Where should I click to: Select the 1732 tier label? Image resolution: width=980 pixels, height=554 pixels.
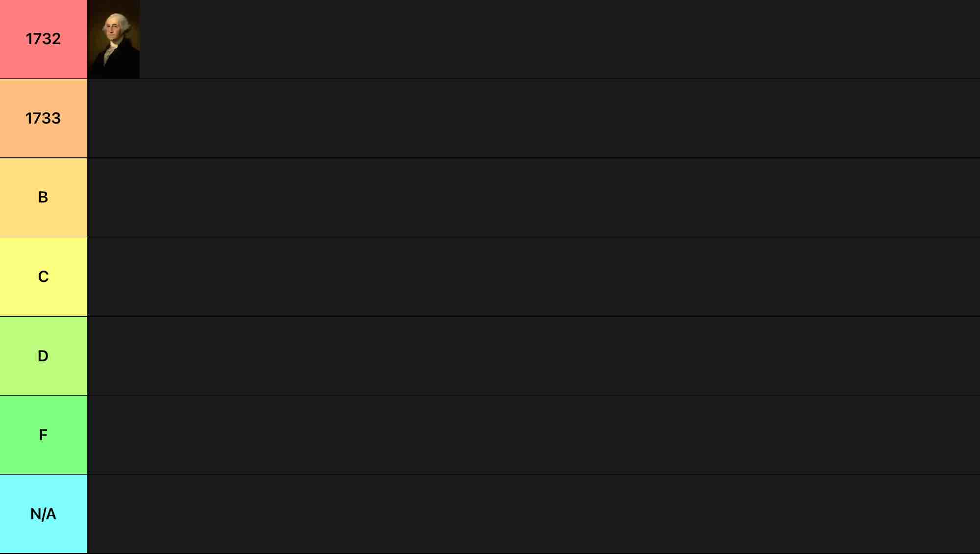click(x=44, y=39)
